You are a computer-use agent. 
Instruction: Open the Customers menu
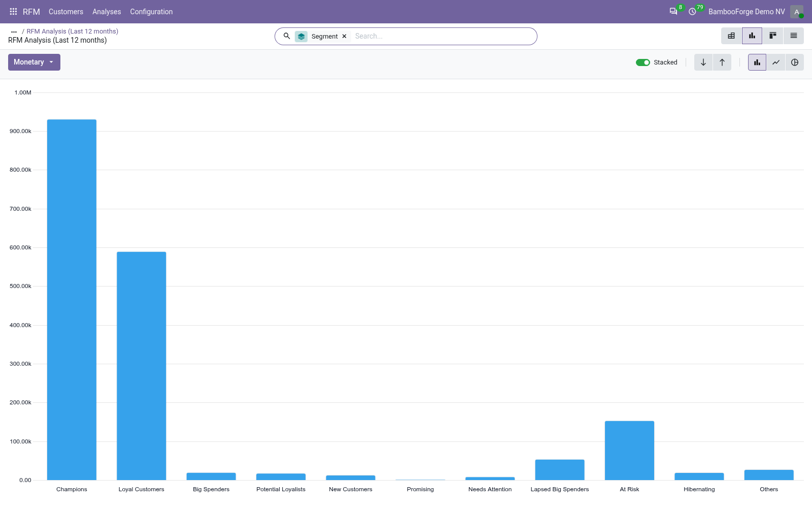pyautogui.click(x=66, y=11)
